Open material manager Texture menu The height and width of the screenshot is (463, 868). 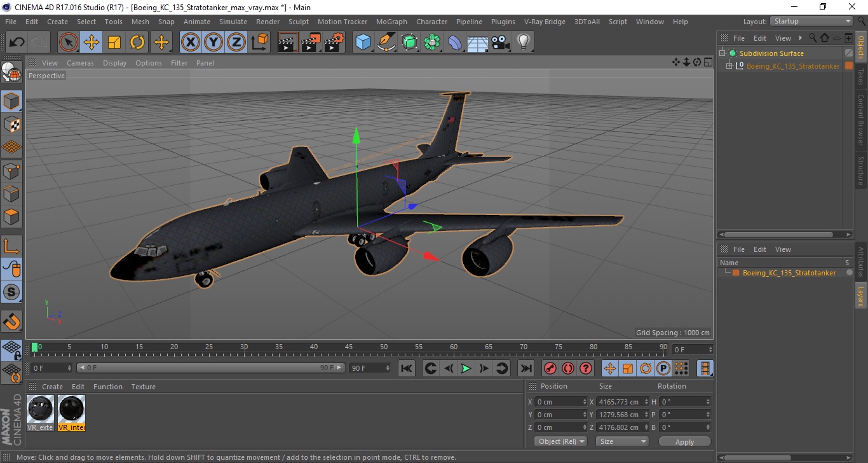(144, 387)
